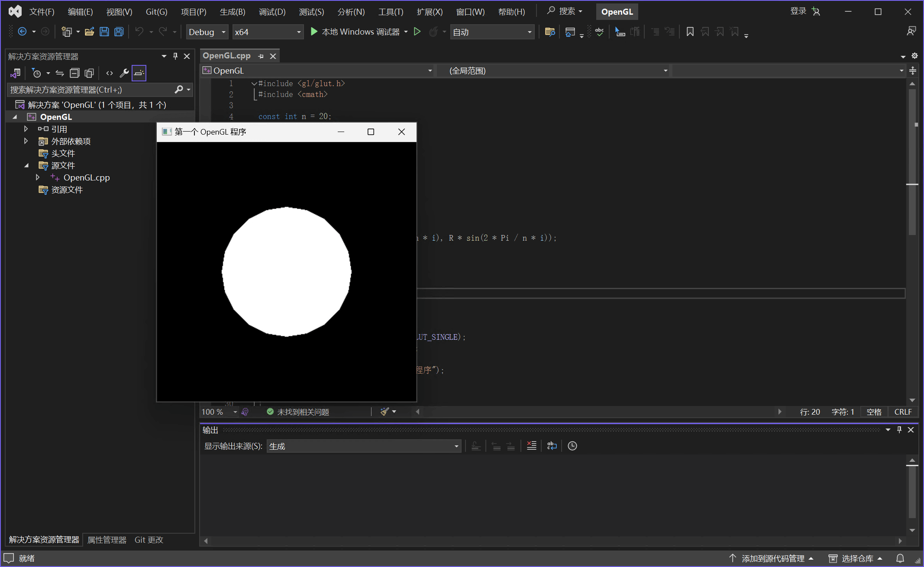Click the Undo arrow icon

click(139, 32)
